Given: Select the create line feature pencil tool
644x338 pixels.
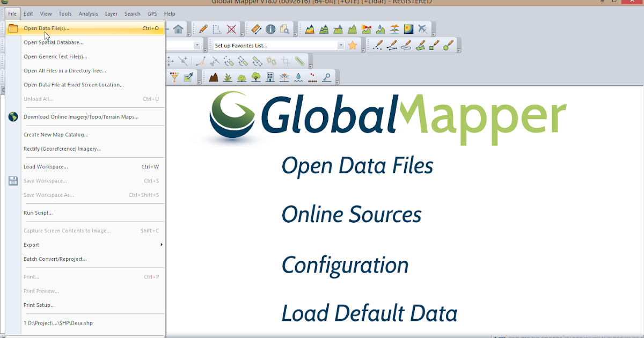Looking at the screenshot, I should (392, 46).
